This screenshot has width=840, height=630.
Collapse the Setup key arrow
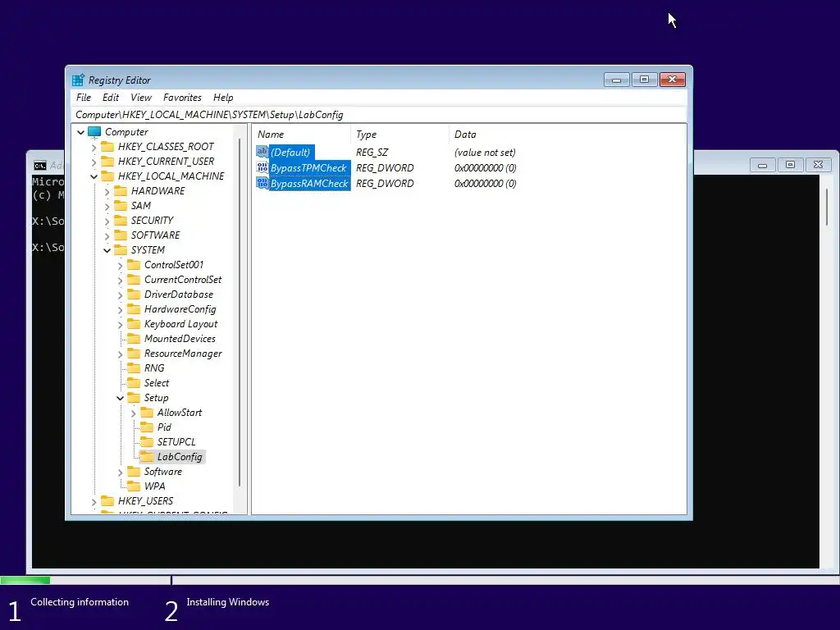[120, 398]
